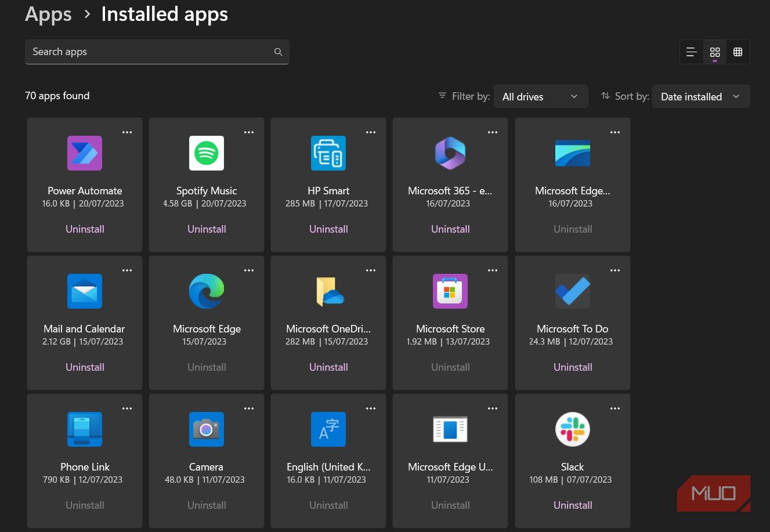Click the Spotify Music app icon
Viewport: 770px width, 532px height.
pos(207,153)
